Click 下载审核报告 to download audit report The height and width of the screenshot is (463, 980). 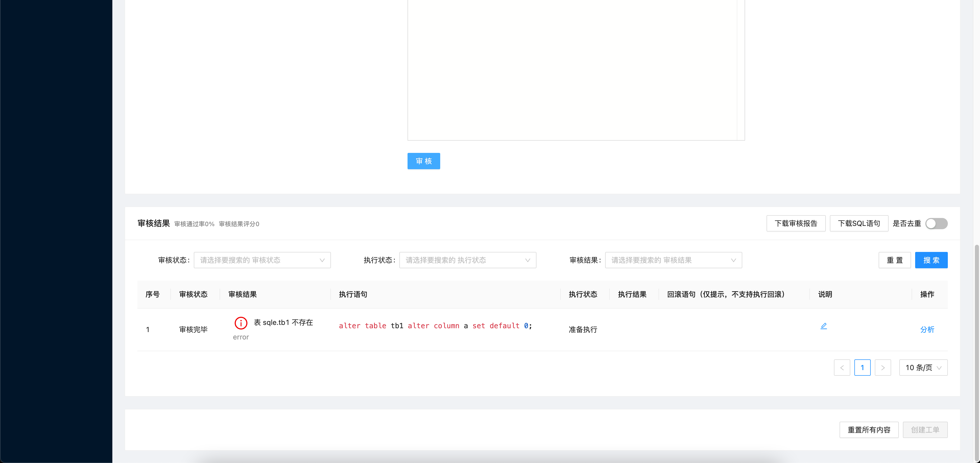[796, 223]
